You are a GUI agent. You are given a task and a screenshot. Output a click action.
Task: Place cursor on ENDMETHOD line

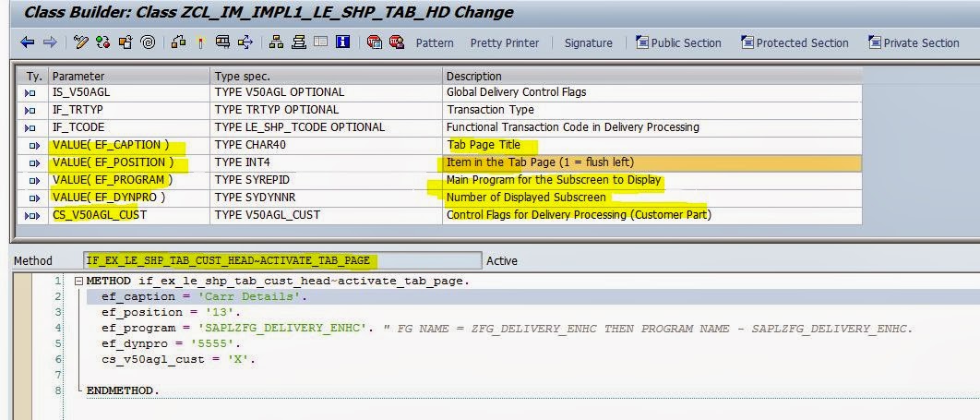123,390
